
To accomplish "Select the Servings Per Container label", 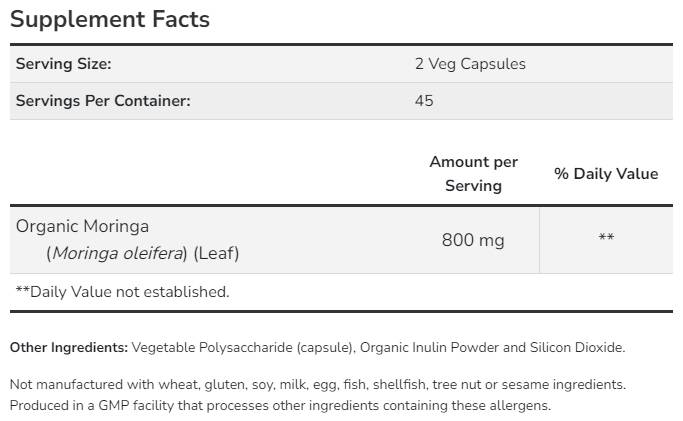I will click(x=103, y=101).
